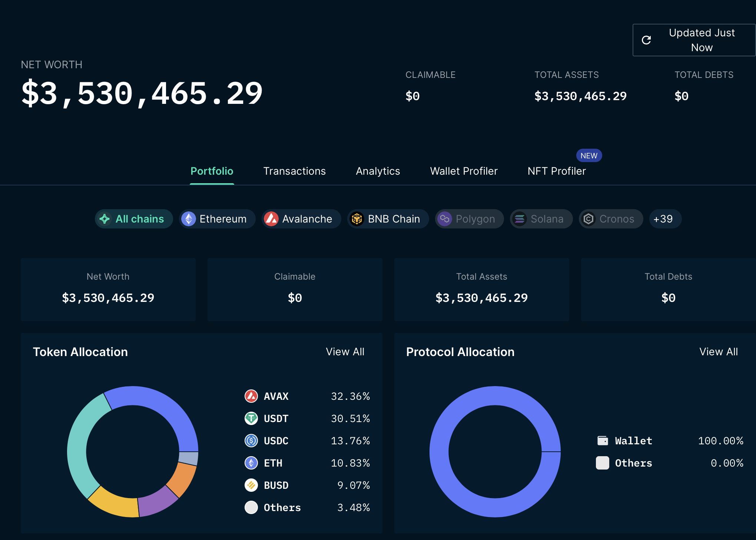This screenshot has height=540, width=756.
Task: Click the USDT Tether icon in legend
Action: coord(251,418)
